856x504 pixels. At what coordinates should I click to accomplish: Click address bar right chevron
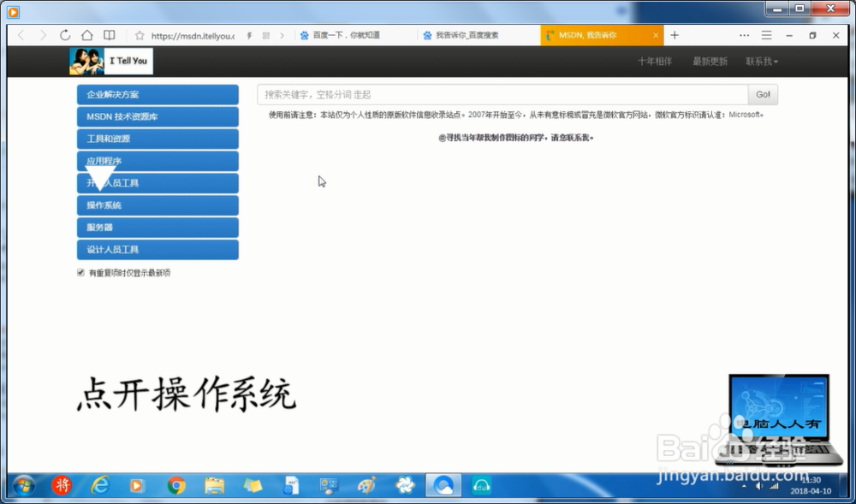[282, 35]
